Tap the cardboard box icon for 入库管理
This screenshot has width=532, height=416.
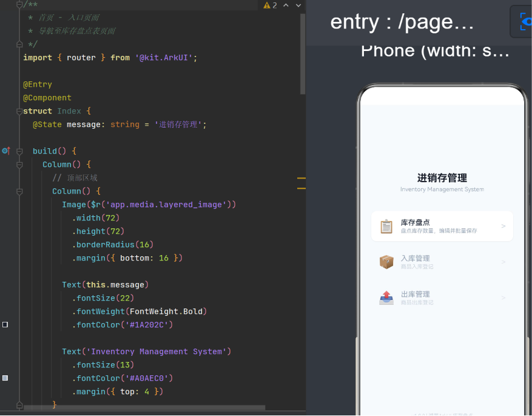click(386, 262)
